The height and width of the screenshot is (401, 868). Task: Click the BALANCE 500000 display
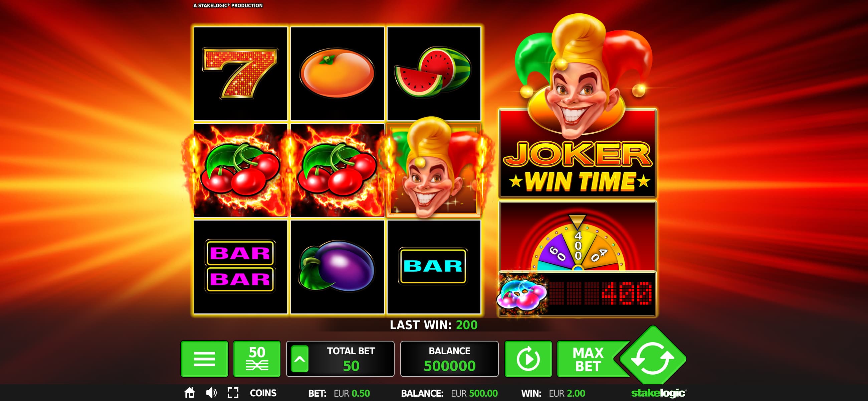(x=449, y=359)
